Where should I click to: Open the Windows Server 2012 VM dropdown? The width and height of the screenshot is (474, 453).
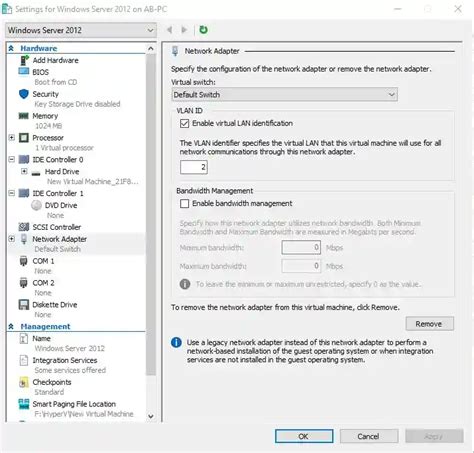(81, 30)
